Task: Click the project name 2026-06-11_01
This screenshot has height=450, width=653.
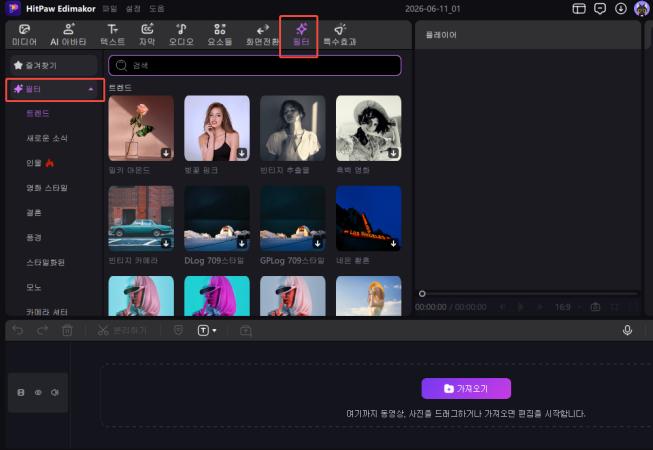Action: click(x=433, y=8)
